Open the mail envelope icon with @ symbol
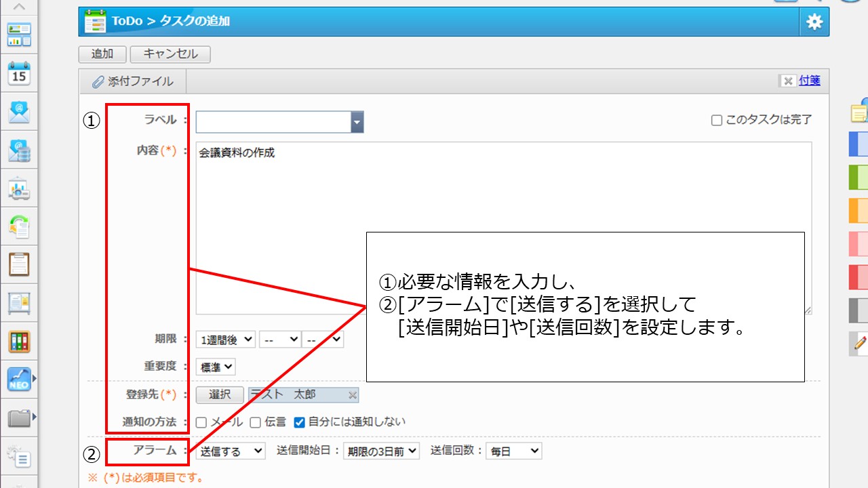 tap(19, 112)
